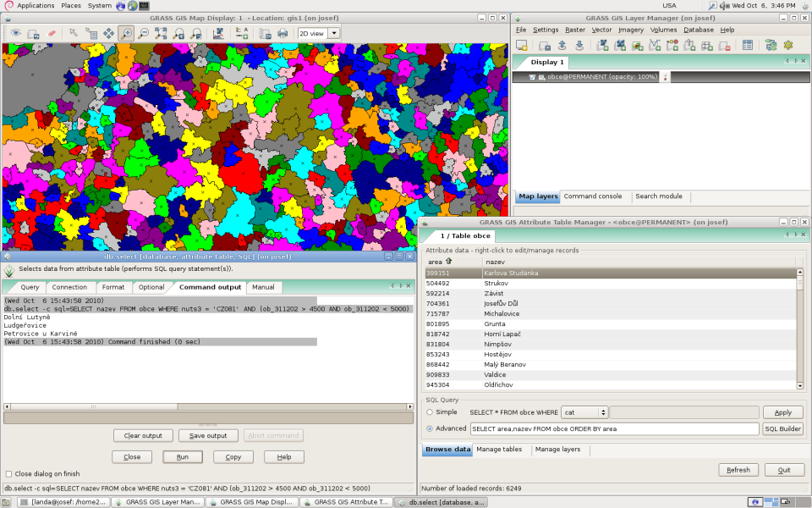Open the Manage tables tab
The width and height of the screenshot is (812, 508).
(x=499, y=450)
